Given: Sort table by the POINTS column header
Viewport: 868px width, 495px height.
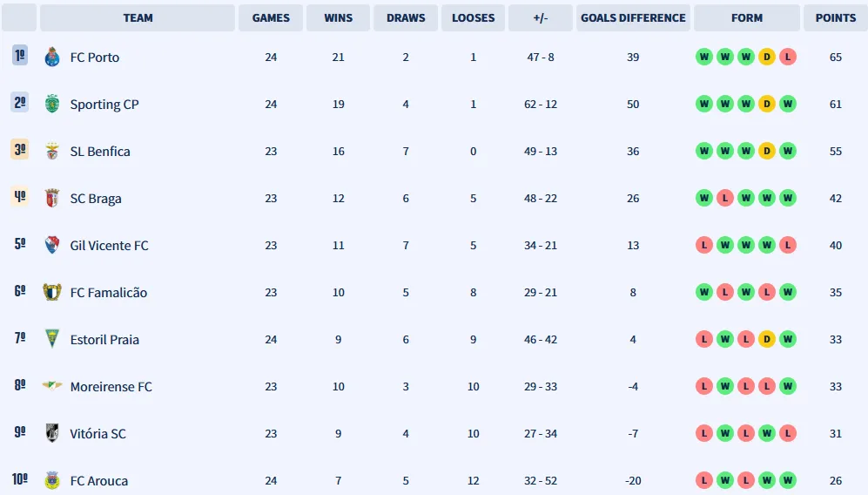Looking at the screenshot, I should [836, 17].
